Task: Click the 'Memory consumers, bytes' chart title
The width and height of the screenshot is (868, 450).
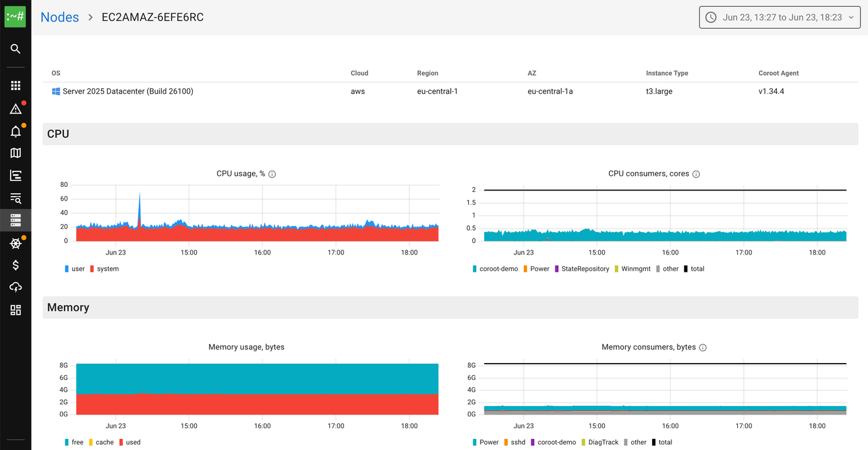Action: click(649, 347)
